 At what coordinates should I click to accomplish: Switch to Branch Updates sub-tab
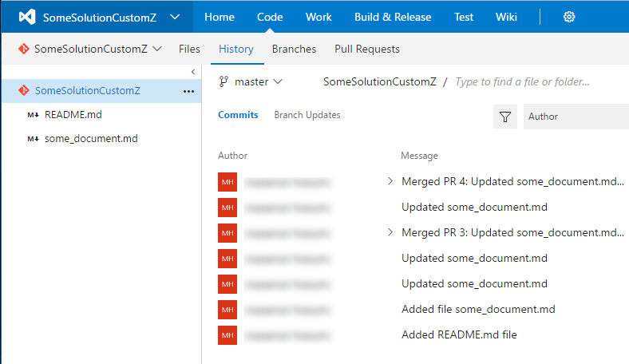[307, 115]
